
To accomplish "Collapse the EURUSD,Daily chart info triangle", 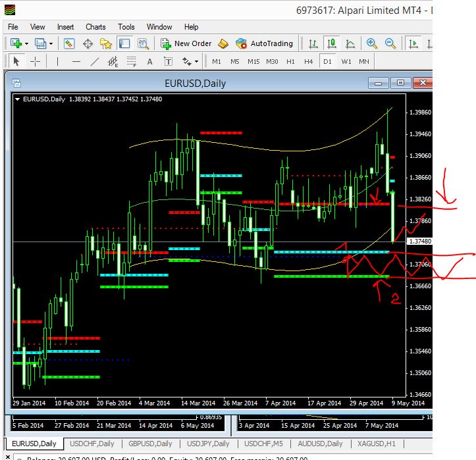I will point(18,99).
